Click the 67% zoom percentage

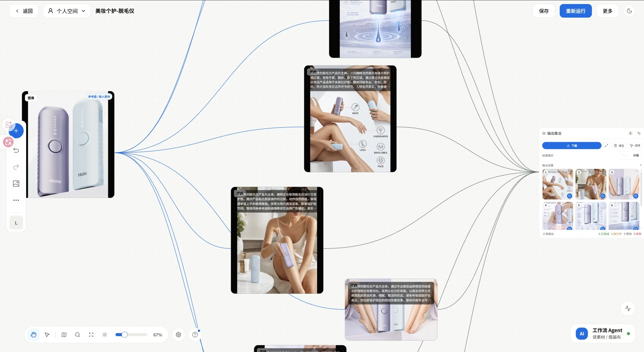tap(158, 335)
